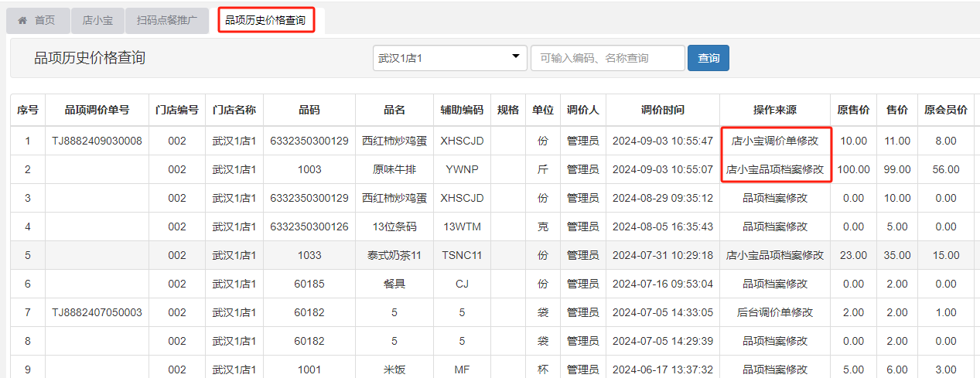Click the 调价时间 column header

pos(662,110)
